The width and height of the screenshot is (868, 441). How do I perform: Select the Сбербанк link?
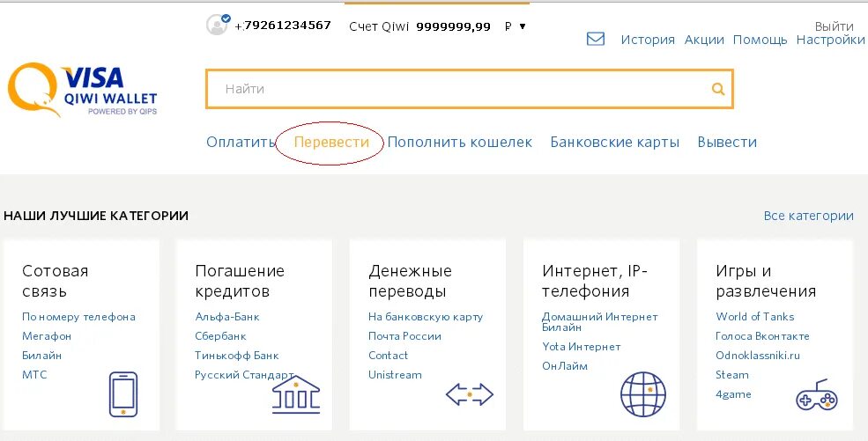click(x=220, y=336)
